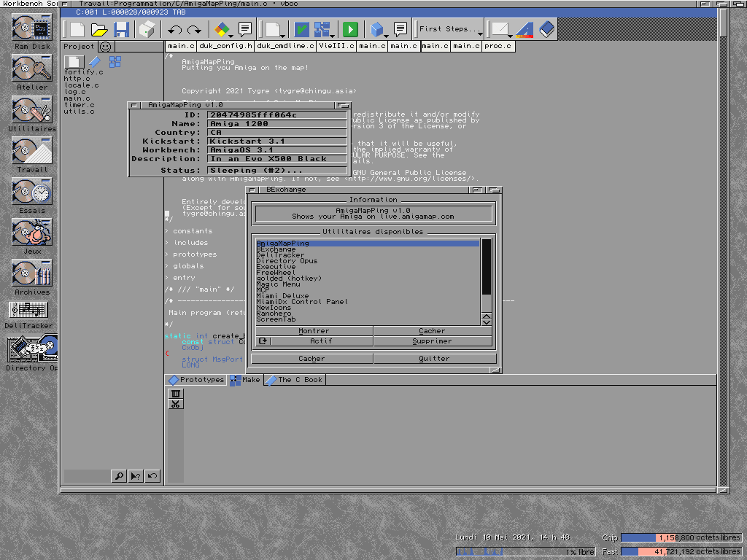The width and height of the screenshot is (747, 560).
Task: Click Montrer in BExchange
Action: coord(314,331)
